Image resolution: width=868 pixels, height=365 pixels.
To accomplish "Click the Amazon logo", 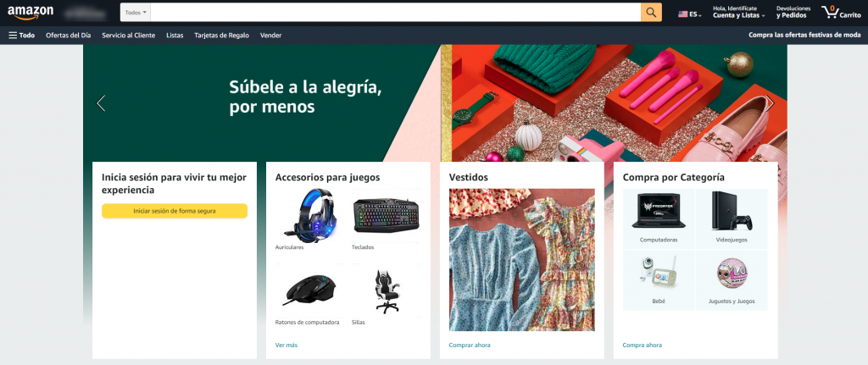I will pos(31,12).
